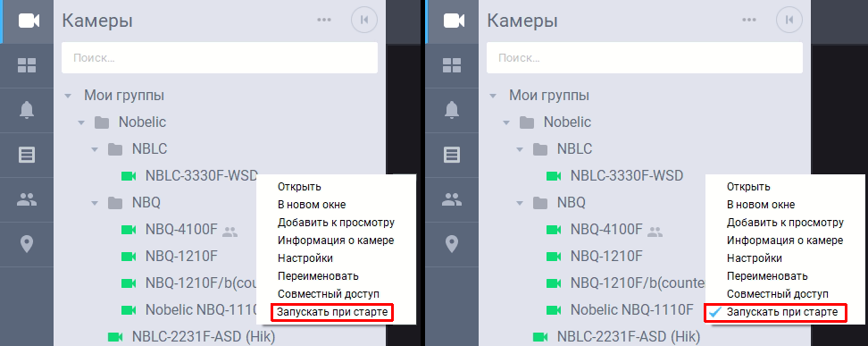Open layouts grid icon in left panel sidebar
Viewport: 868px width, 346px height.
click(x=27, y=65)
